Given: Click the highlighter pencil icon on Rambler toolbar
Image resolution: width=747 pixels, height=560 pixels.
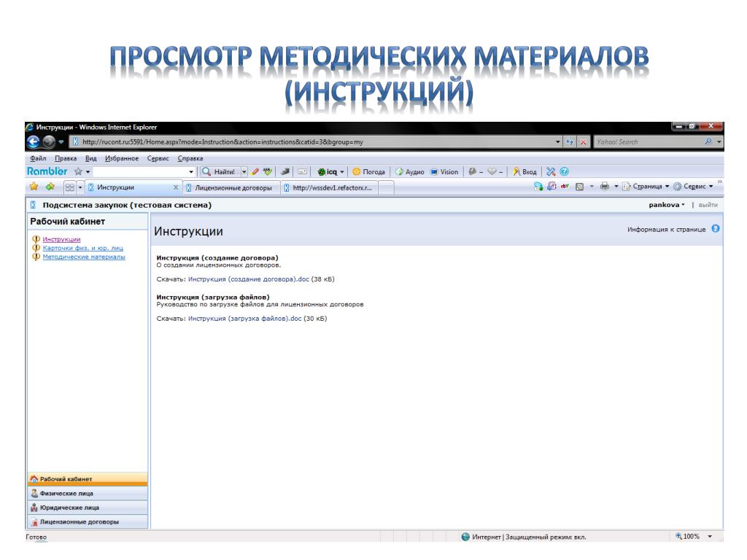Looking at the screenshot, I should click(x=255, y=171).
